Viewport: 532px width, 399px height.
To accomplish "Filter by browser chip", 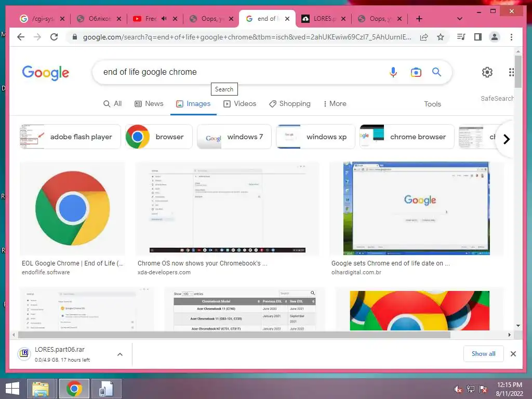I will pos(159,137).
